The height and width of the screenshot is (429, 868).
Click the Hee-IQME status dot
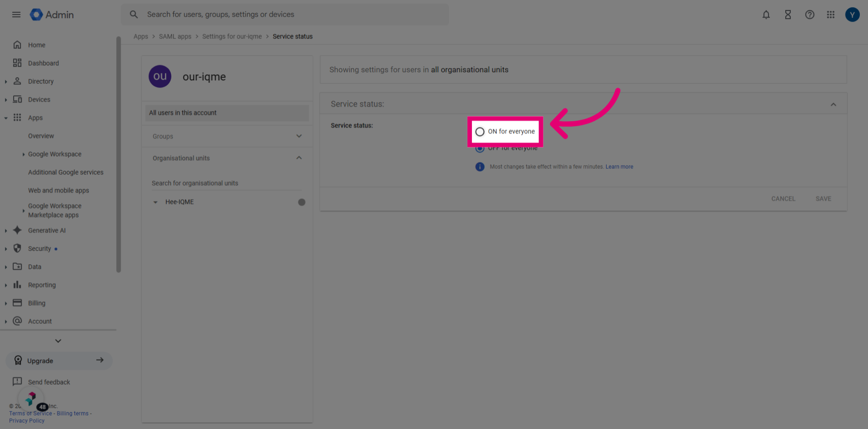point(302,202)
